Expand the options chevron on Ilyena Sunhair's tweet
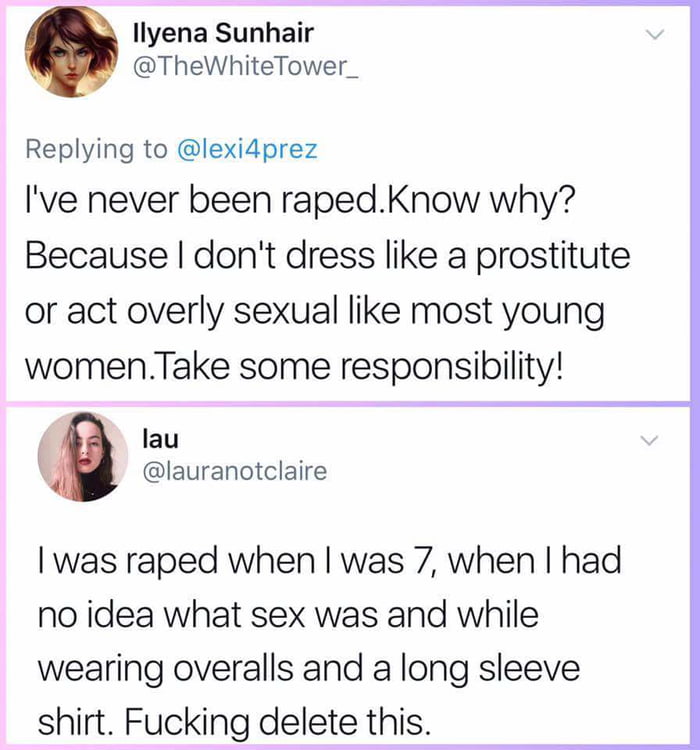Viewport: 700px width, 750px height. (x=656, y=35)
